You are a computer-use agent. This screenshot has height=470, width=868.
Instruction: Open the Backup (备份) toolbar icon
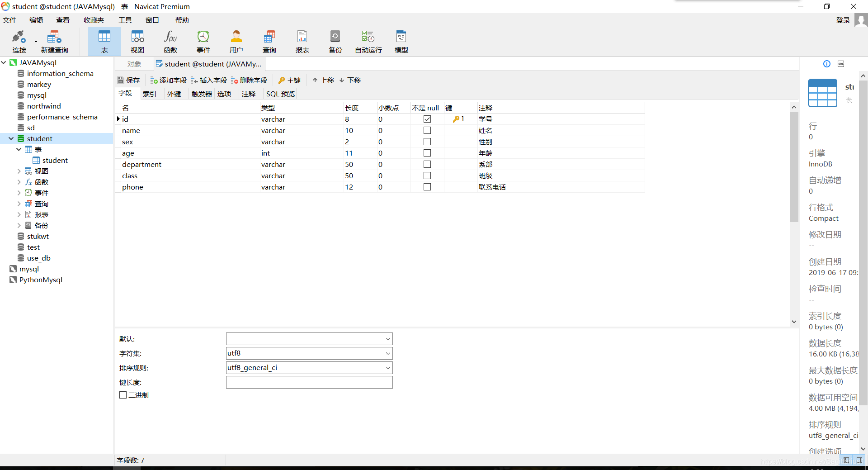point(335,42)
